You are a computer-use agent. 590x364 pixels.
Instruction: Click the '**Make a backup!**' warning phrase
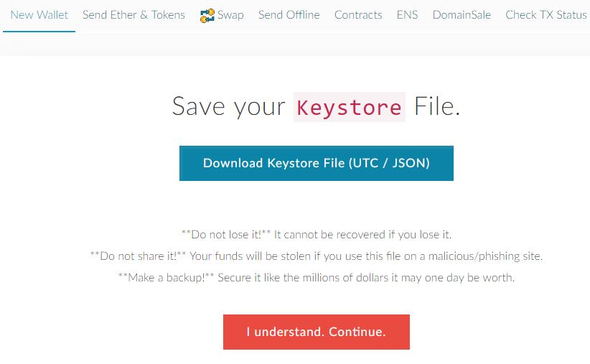[x=163, y=277]
